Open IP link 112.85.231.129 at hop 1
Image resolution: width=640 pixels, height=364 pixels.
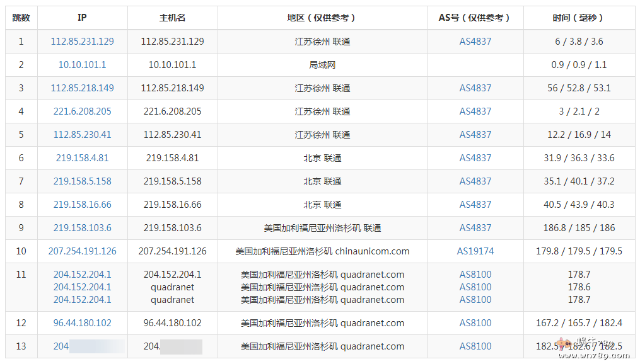(x=82, y=42)
